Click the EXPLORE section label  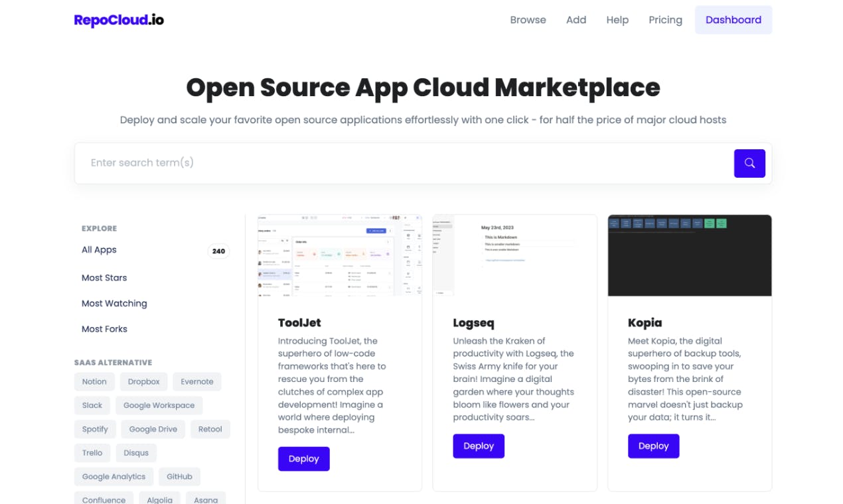point(99,229)
